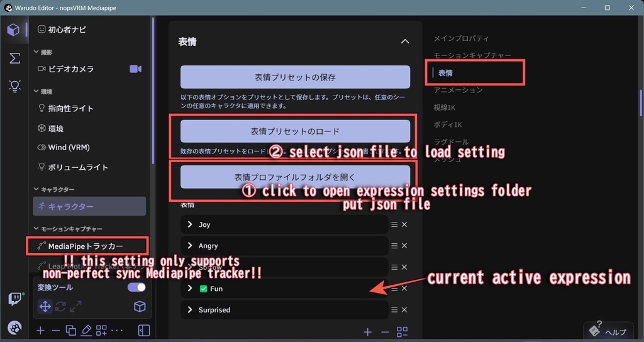This screenshot has width=644, height=342.
Task: Rename asset with the pencil icon
Action: coord(86,331)
